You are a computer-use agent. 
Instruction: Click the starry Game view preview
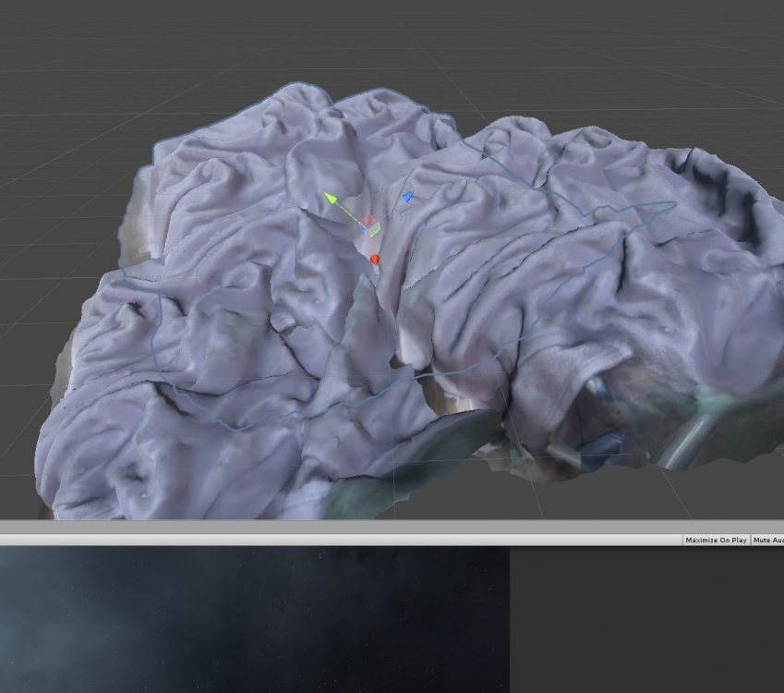click(254, 619)
